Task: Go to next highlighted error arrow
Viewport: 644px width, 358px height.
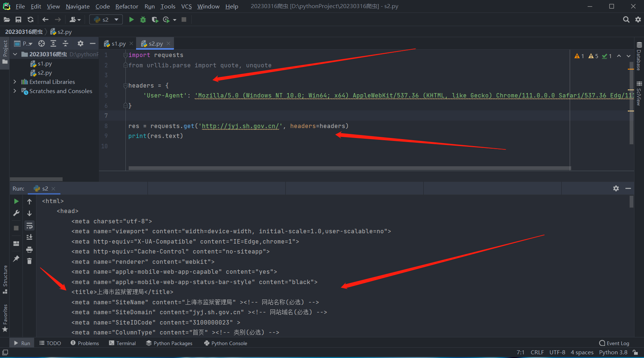Action: pyautogui.click(x=629, y=56)
